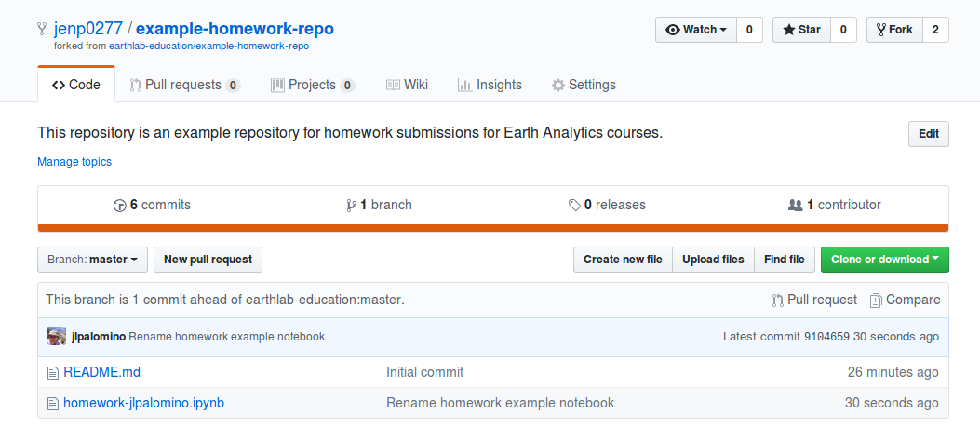Open commit message in homework-jlpalomino.ipynb row

pos(500,403)
